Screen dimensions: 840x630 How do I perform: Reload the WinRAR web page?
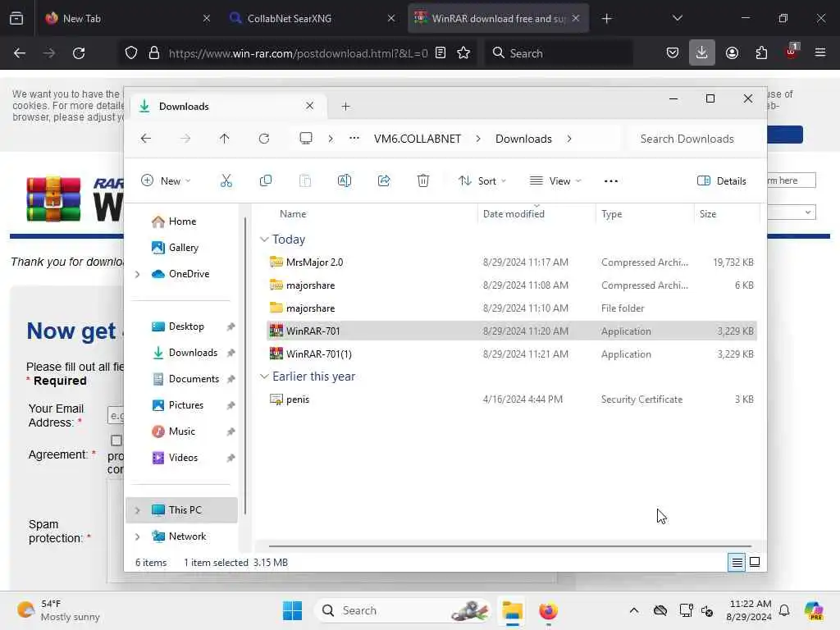(79, 53)
